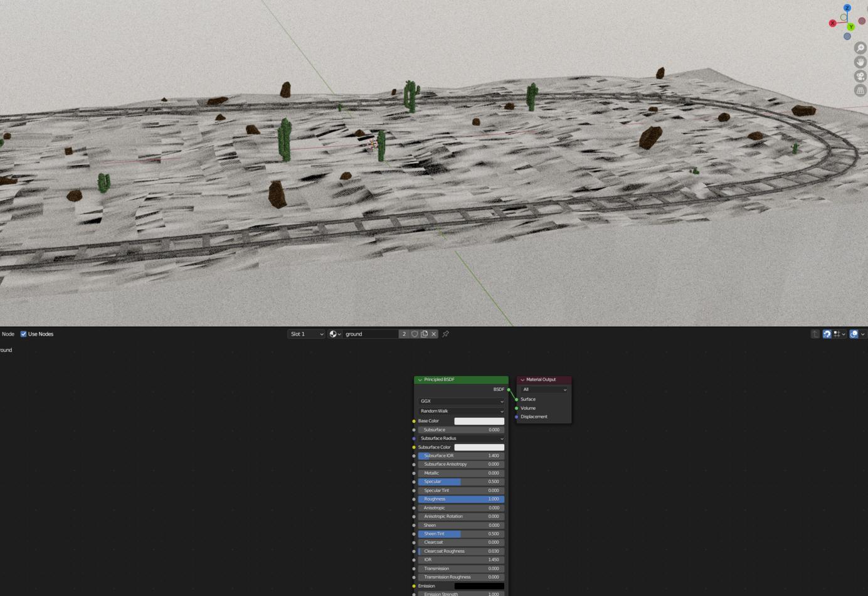Click the Clearcoat Roughness slider

pyautogui.click(x=462, y=551)
